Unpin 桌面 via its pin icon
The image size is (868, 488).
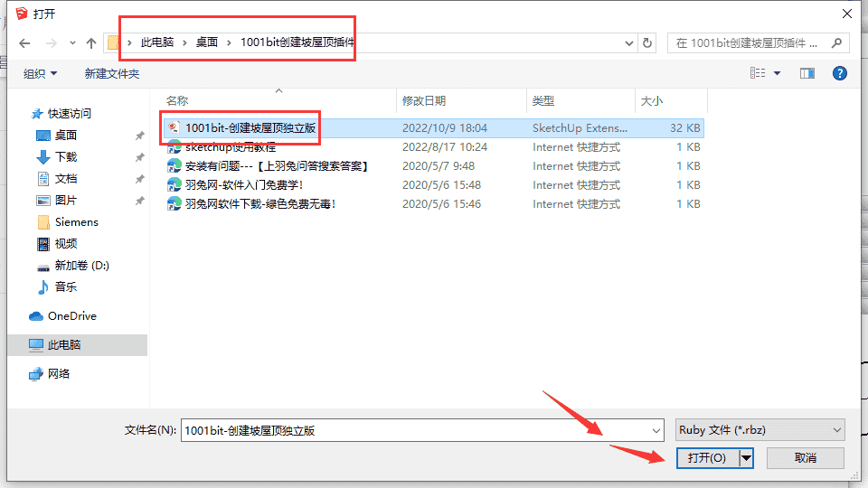coord(139,136)
